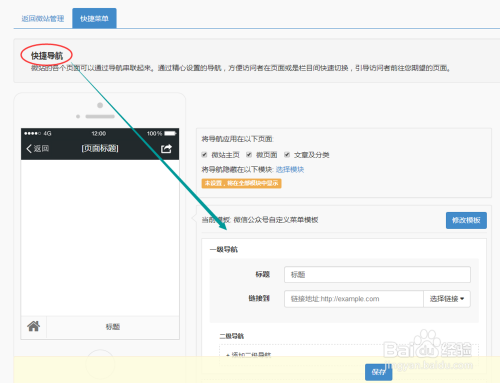The image size is (500, 383).
Task: Toggle the 微页面 checkbox
Action: (x=249, y=154)
